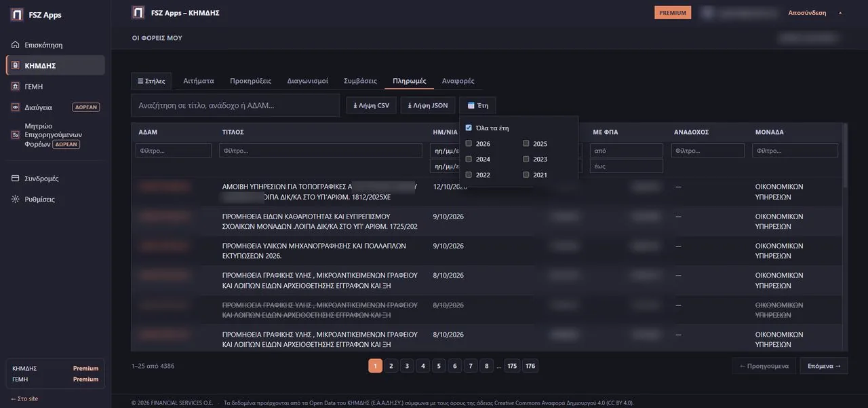Open Επισκόπηση via its house icon
Viewport: 868px width, 408px height.
click(x=16, y=45)
